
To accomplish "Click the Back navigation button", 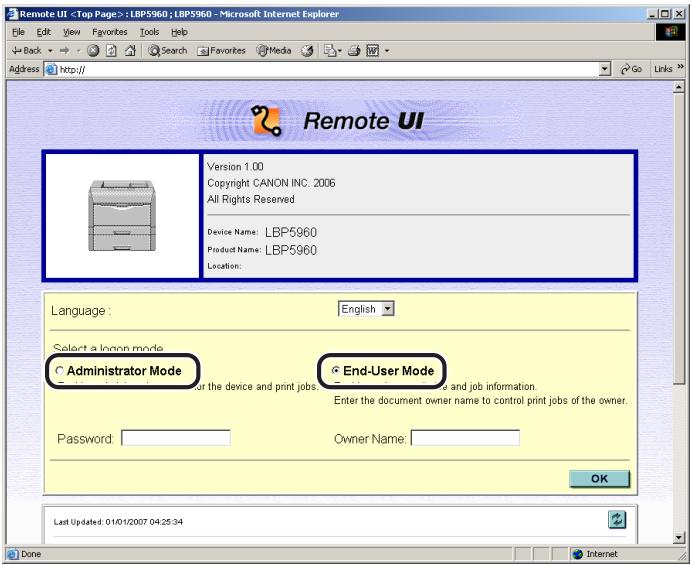I will (27, 51).
